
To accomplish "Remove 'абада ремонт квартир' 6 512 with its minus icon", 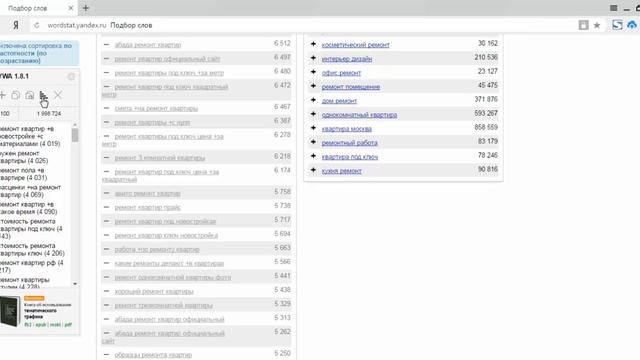I will pos(107,44).
